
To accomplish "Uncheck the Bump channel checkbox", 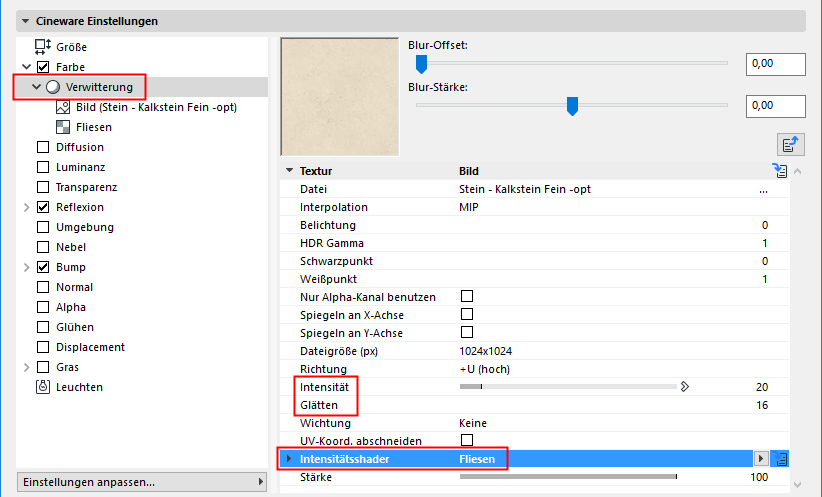I will click(x=43, y=267).
